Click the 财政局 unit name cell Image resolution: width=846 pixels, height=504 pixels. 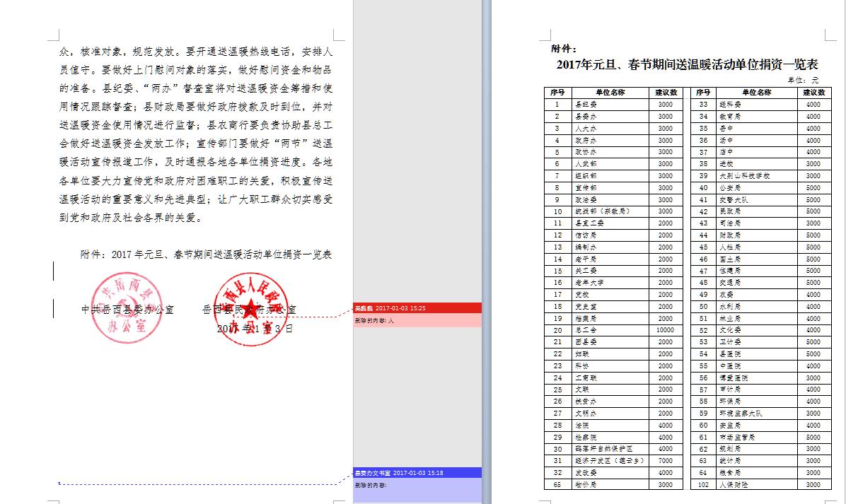pos(756,235)
